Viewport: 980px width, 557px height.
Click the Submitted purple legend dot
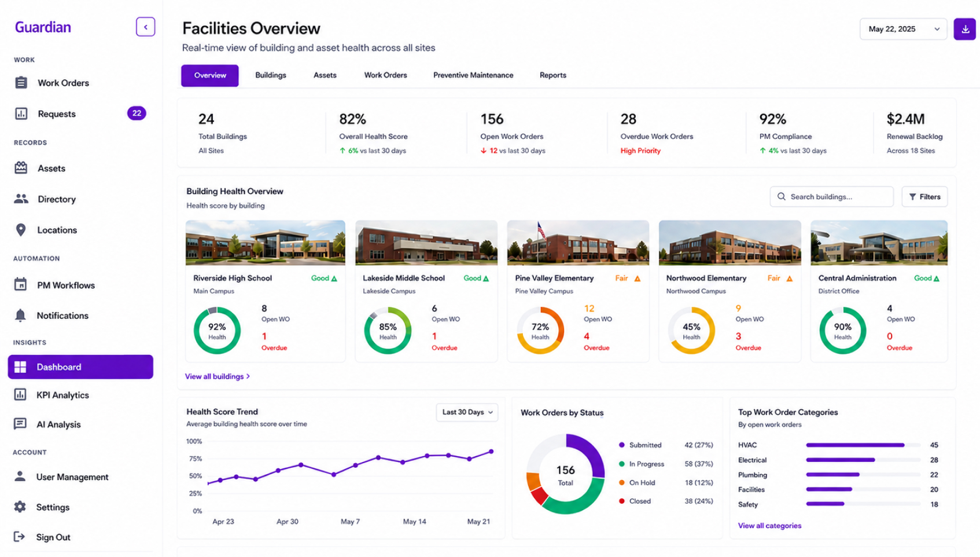(622, 445)
